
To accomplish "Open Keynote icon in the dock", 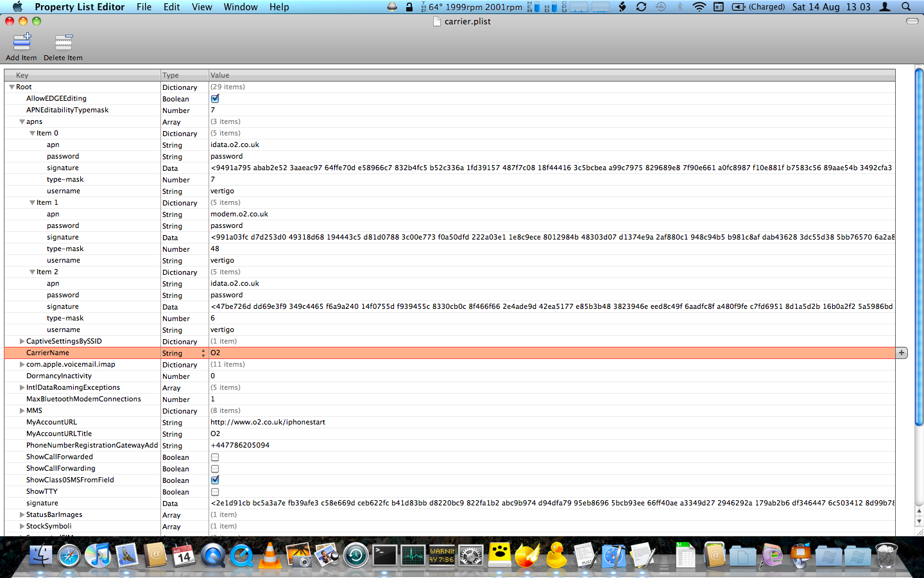I will [801, 555].
